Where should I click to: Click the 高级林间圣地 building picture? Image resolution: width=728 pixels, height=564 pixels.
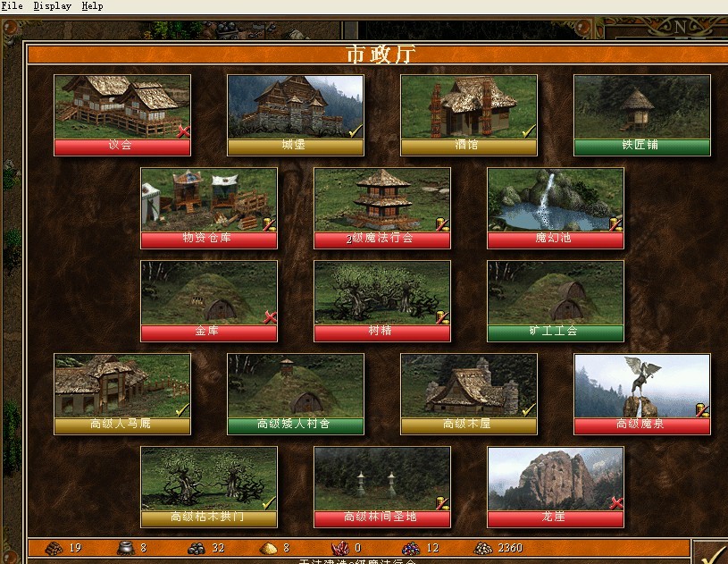(x=382, y=479)
